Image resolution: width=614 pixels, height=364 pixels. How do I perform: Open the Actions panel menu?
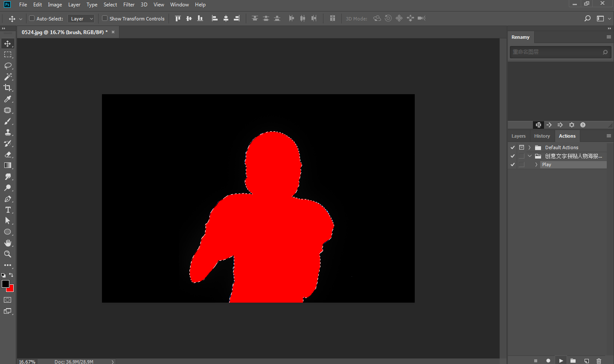[609, 136]
